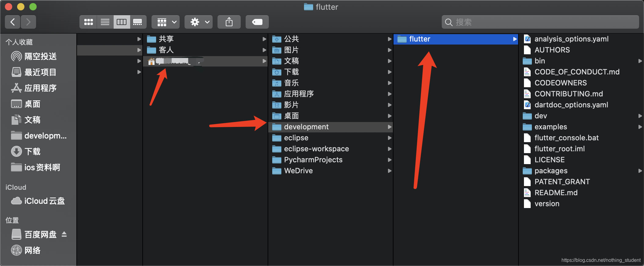This screenshot has width=644, height=266.
Task: Click the Edit Tags toolbar button
Action: pyautogui.click(x=257, y=22)
